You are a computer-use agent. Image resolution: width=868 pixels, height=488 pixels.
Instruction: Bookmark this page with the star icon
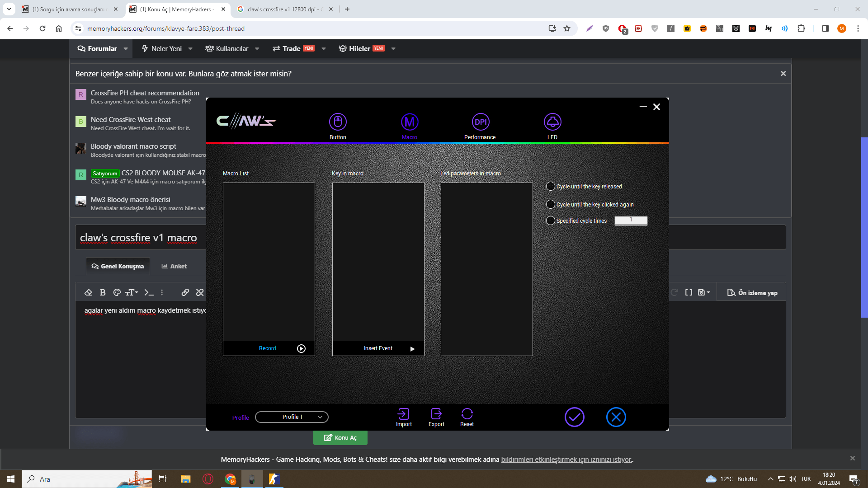pos(567,28)
